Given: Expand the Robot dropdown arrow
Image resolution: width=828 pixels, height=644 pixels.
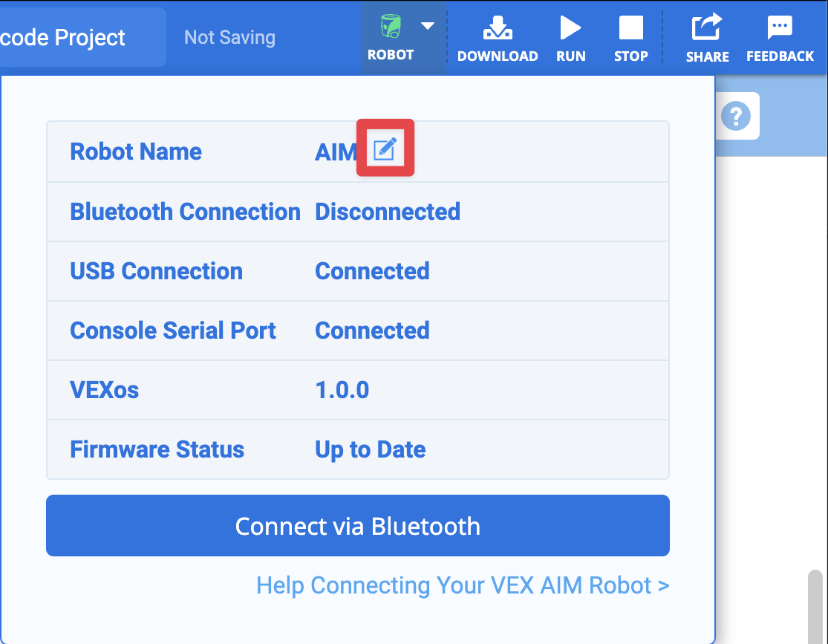Looking at the screenshot, I should pyautogui.click(x=428, y=25).
